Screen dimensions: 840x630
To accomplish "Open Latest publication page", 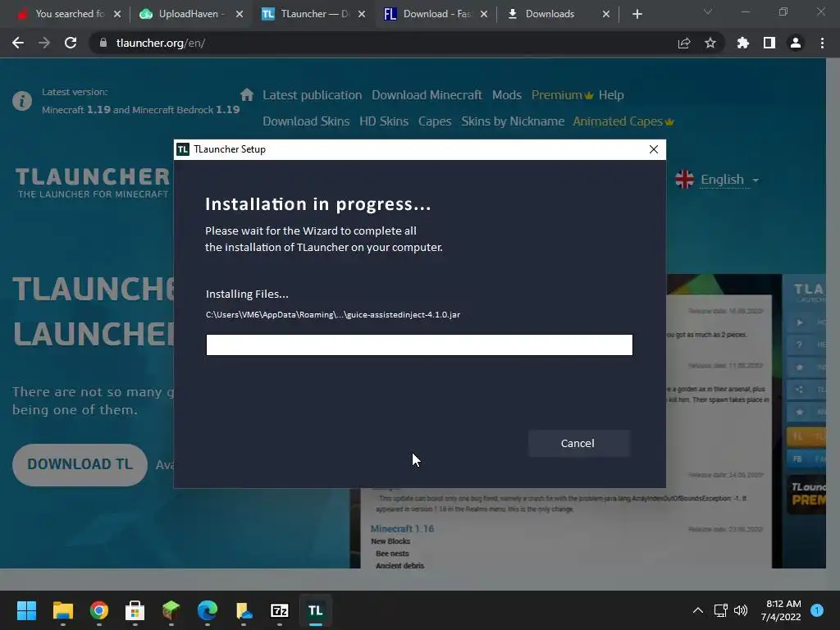I will (x=313, y=95).
